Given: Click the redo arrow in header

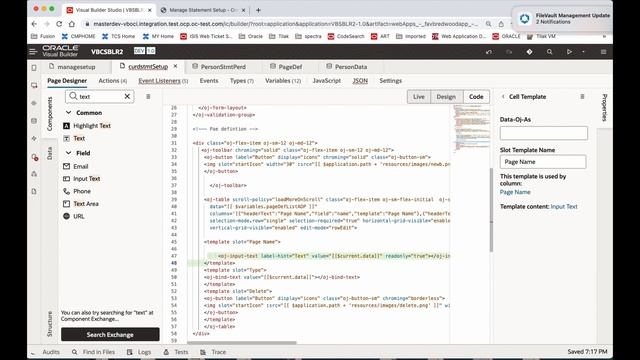Looking at the screenshot, I should [509, 52].
